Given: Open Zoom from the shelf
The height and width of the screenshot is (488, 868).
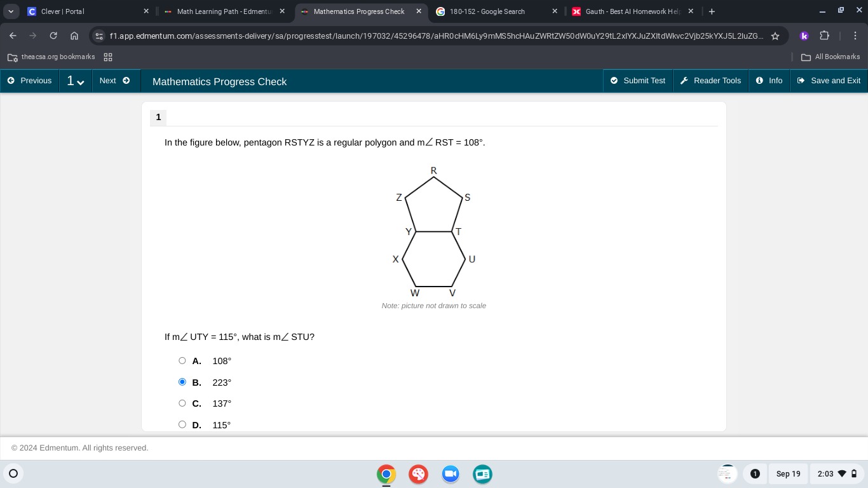Looking at the screenshot, I should [x=451, y=474].
